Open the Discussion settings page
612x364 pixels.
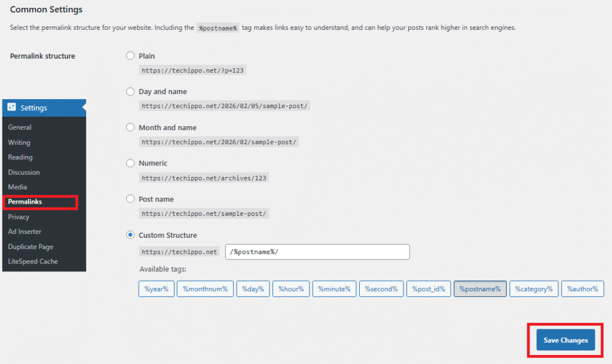(23, 172)
